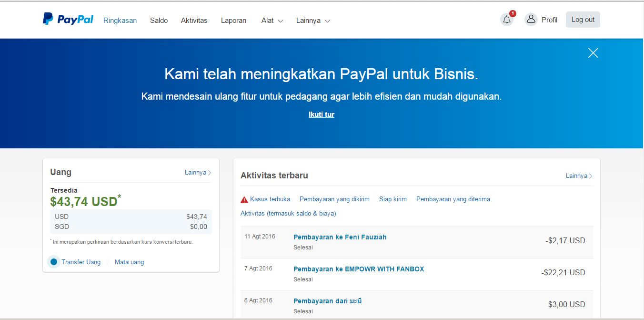Open the Mata uang link
Image resolution: width=644 pixels, height=320 pixels.
point(129,262)
